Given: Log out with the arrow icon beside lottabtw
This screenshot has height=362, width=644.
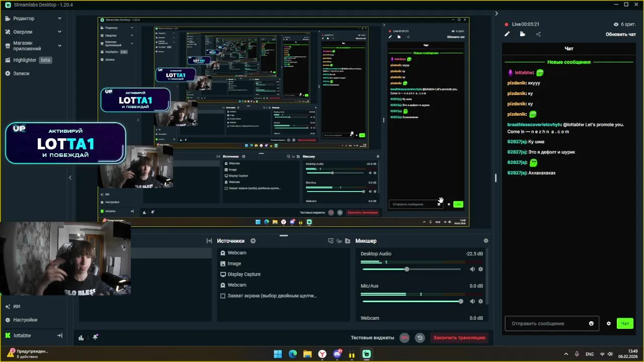Looking at the screenshot, I should [x=60, y=335].
